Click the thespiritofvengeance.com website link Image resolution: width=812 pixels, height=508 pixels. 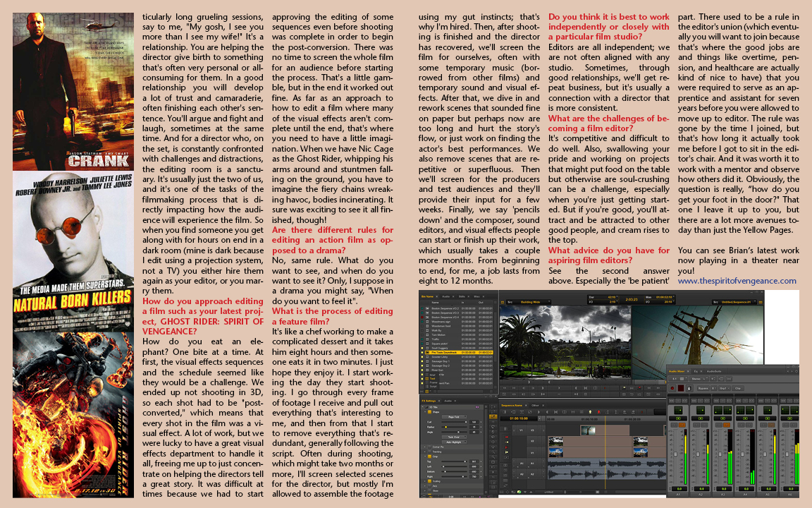pos(737,281)
